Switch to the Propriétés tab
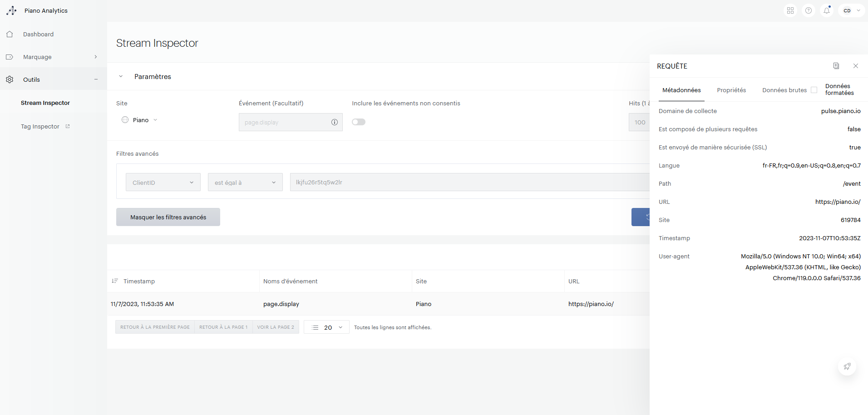This screenshot has height=415, width=868. point(731,90)
